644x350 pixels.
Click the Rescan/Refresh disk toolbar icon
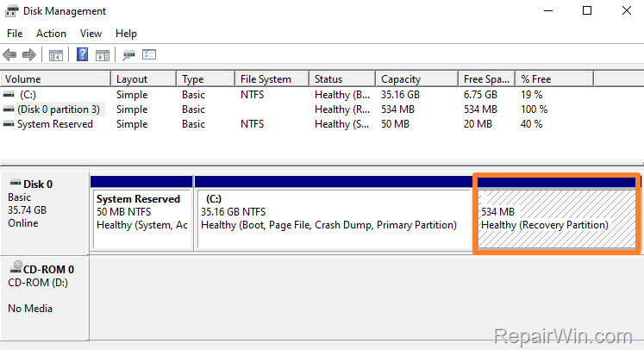[x=128, y=55]
